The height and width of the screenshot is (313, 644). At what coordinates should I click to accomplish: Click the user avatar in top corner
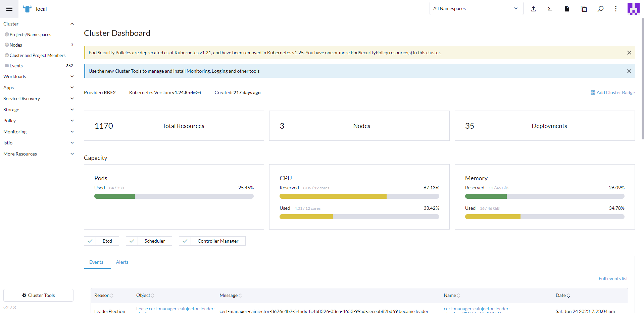pyautogui.click(x=633, y=9)
